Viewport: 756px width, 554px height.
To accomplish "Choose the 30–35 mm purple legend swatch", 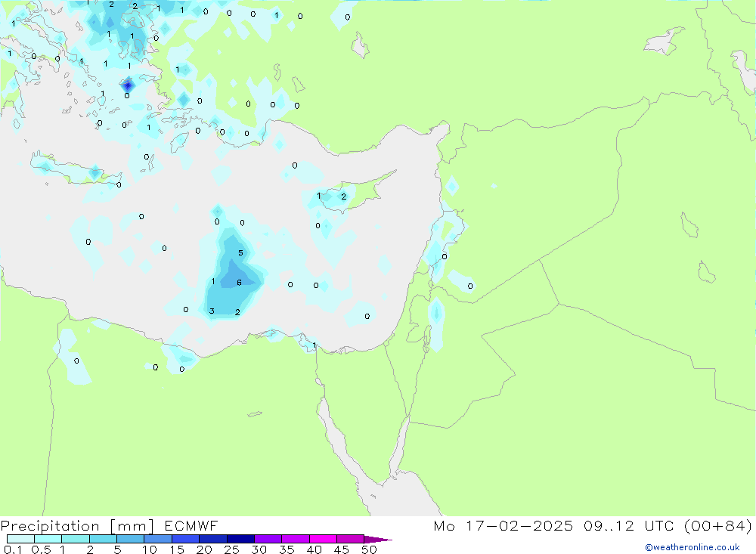I will point(268,539).
